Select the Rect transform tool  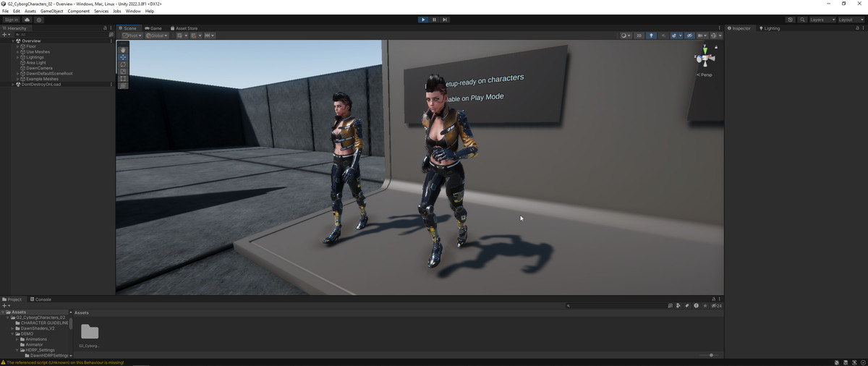(x=123, y=79)
